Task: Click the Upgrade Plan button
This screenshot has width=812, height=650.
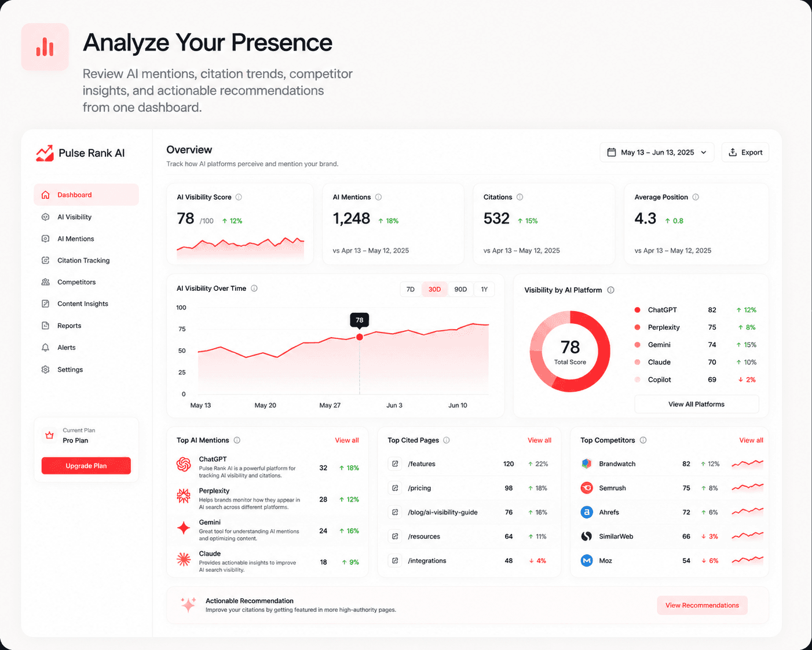Action: pos(86,466)
